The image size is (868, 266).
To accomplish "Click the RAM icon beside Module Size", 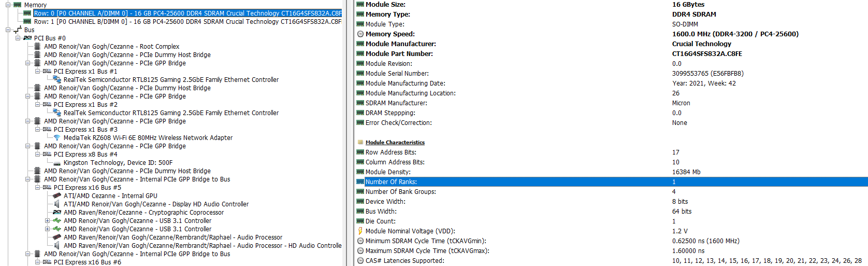I will [x=360, y=5].
